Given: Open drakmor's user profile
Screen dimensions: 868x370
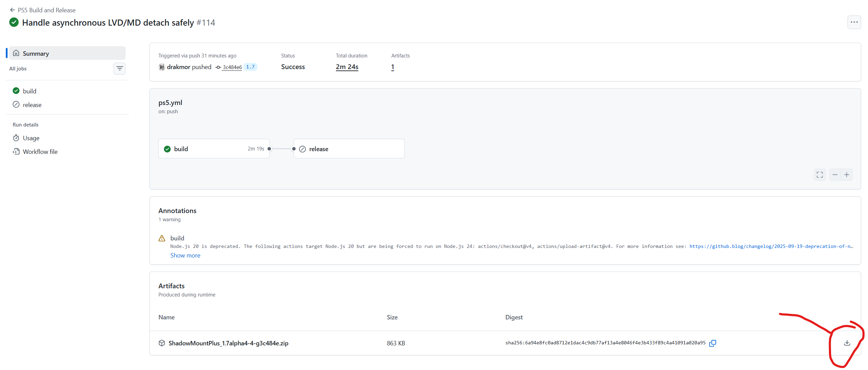Looking at the screenshot, I should tap(178, 67).
